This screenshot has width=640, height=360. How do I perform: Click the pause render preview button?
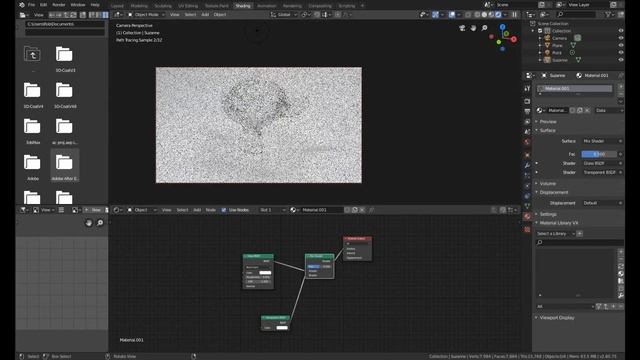[x=515, y=15]
